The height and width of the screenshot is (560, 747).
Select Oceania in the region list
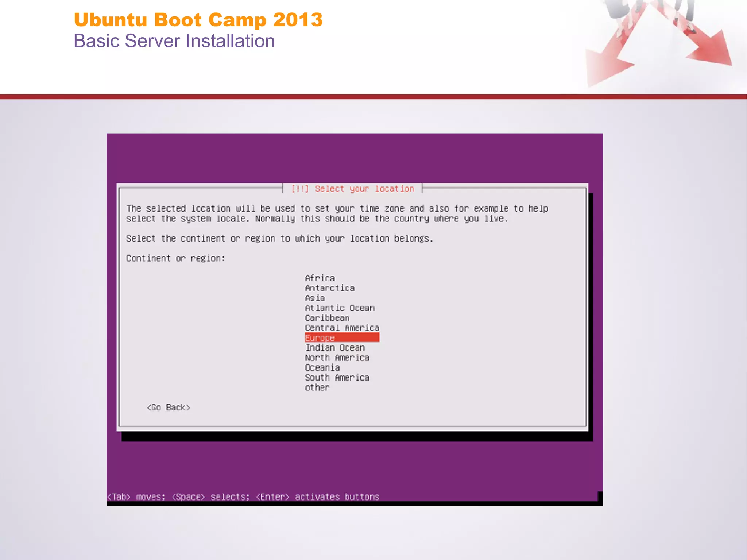tap(322, 367)
